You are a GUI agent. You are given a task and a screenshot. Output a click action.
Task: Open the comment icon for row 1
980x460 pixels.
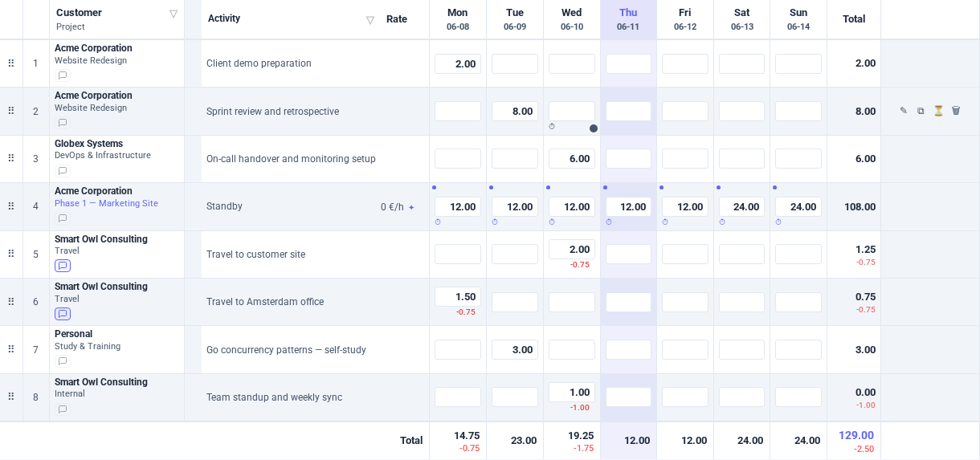click(x=63, y=75)
